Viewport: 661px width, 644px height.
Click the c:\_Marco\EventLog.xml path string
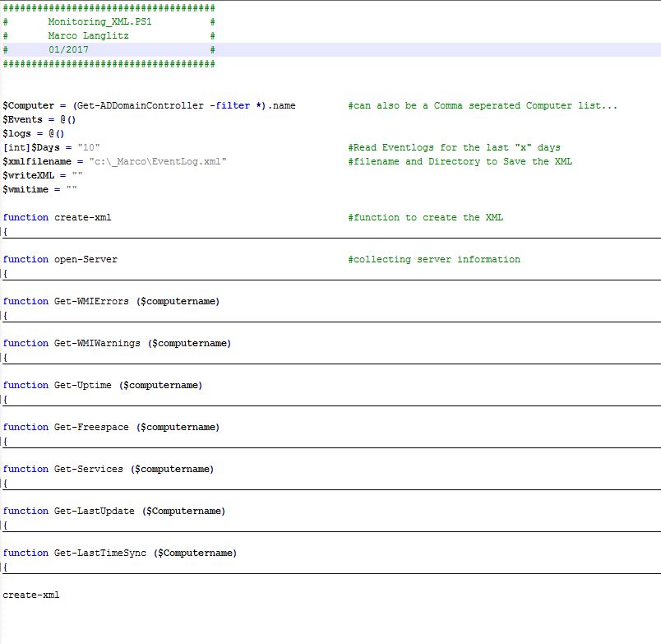158,161
